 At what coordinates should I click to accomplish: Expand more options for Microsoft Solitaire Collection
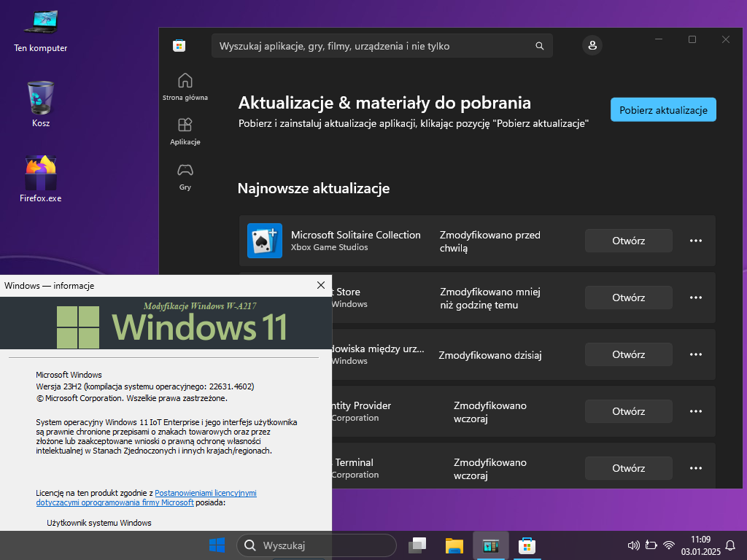(696, 241)
